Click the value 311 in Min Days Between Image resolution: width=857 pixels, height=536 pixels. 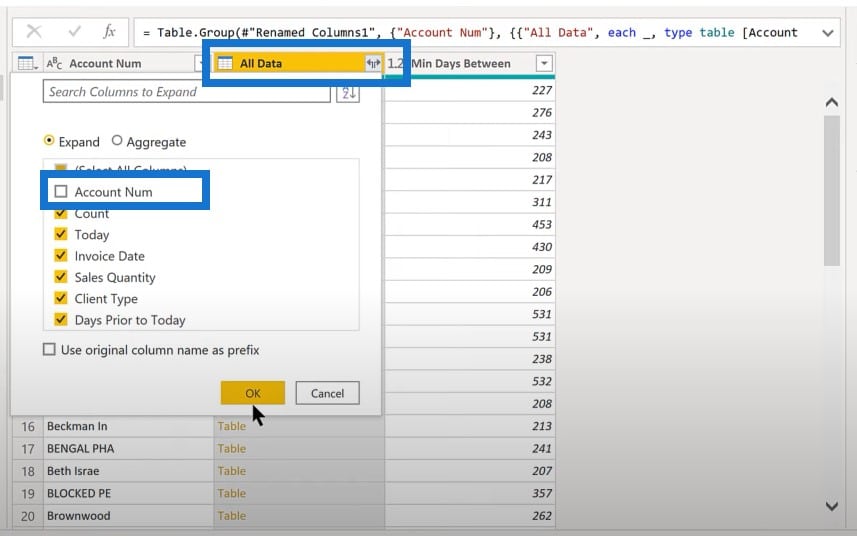542,202
